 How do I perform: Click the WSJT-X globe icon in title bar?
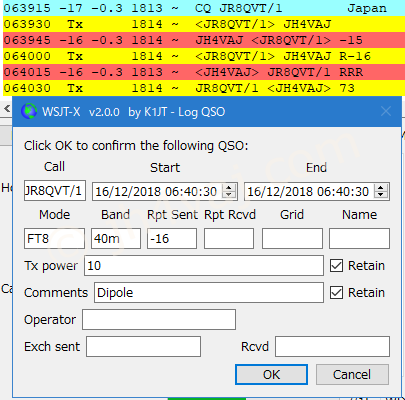coord(29,111)
